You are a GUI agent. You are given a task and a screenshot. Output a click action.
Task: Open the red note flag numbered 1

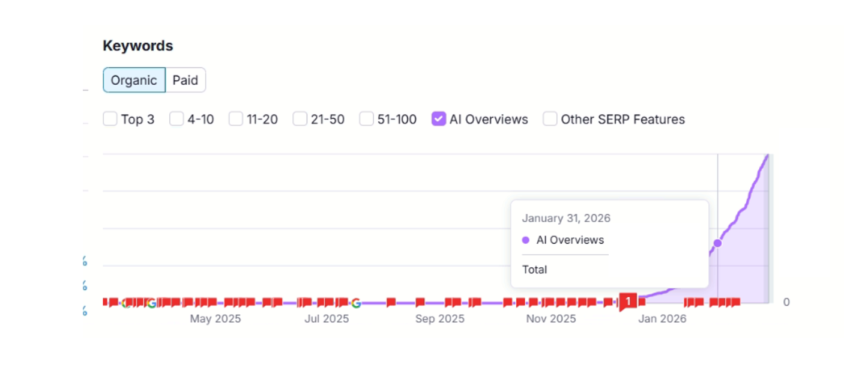coord(628,301)
